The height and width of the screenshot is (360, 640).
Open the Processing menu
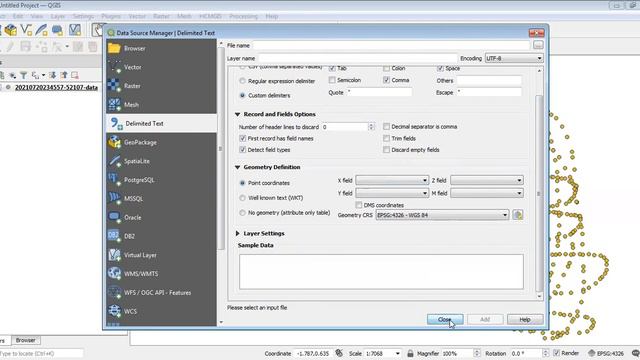(x=243, y=16)
